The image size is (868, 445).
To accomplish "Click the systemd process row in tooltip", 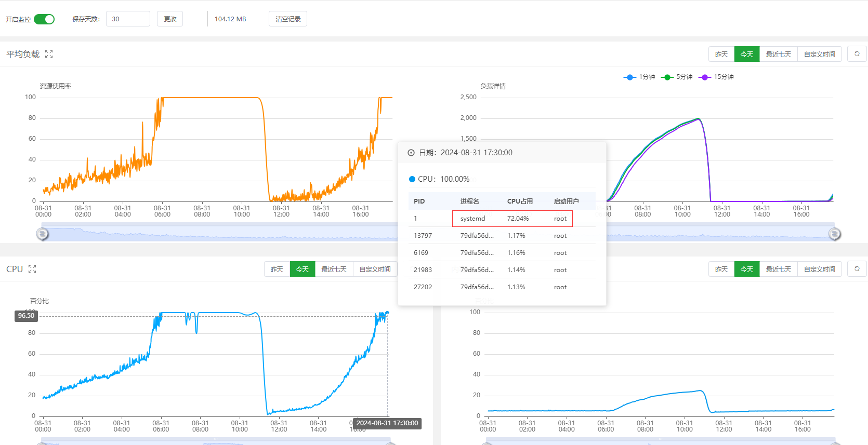I will click(502, 219).
